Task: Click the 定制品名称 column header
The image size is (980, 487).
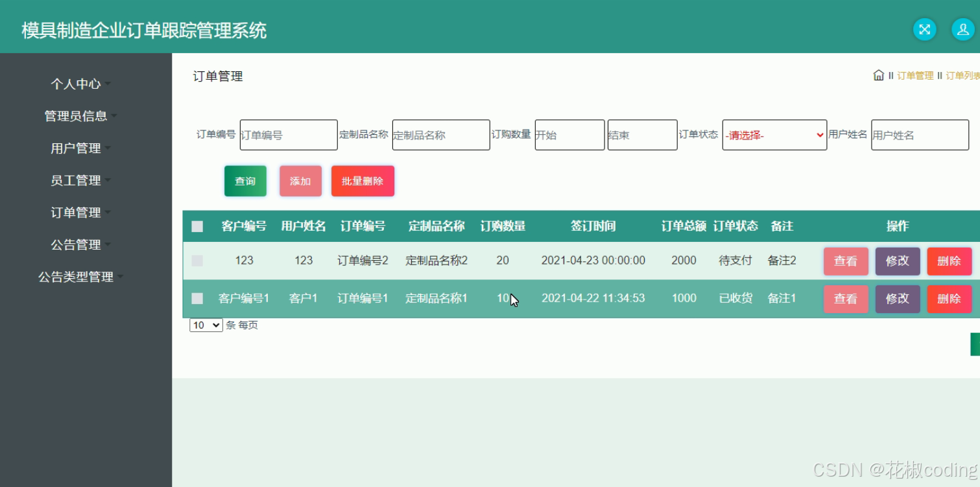Action: 436,226
